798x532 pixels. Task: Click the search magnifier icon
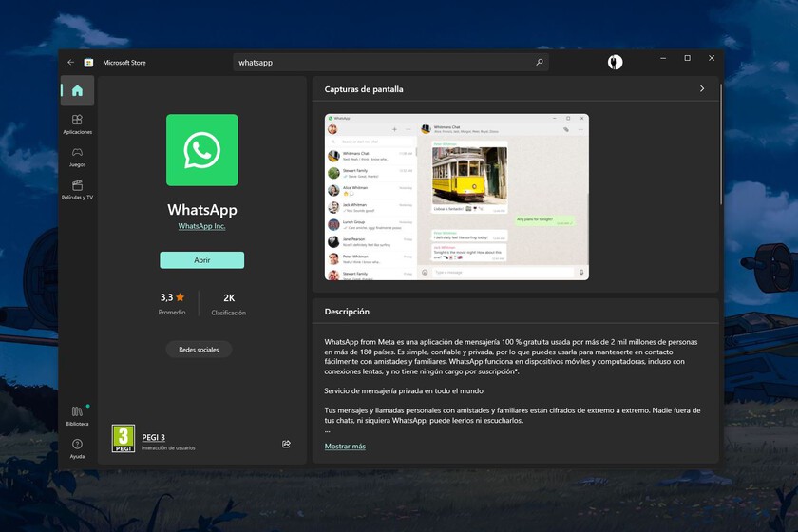(540, 62)
